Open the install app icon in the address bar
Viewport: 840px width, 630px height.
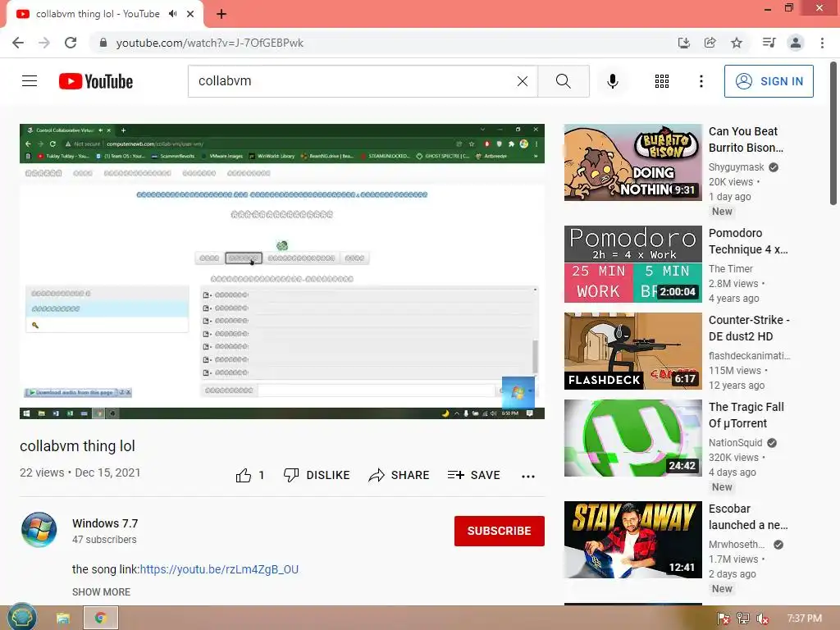pos(684,43)
